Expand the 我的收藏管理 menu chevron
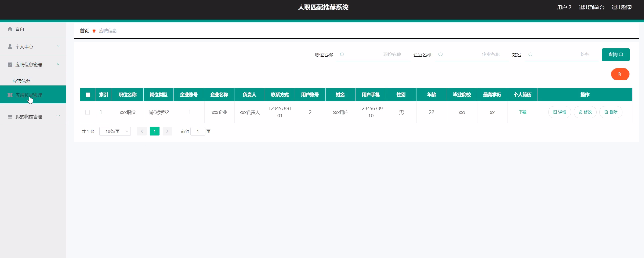 coord(58,116)
